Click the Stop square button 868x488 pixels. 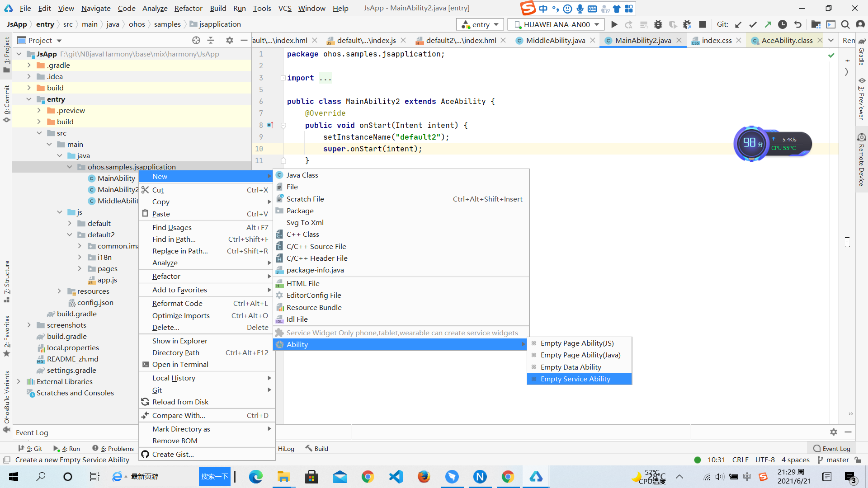pos(702,24)
